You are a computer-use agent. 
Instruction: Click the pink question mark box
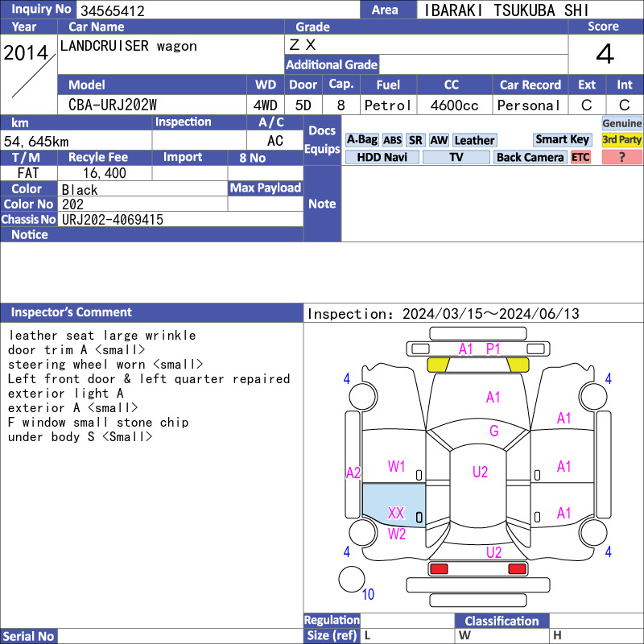(622, 158)
